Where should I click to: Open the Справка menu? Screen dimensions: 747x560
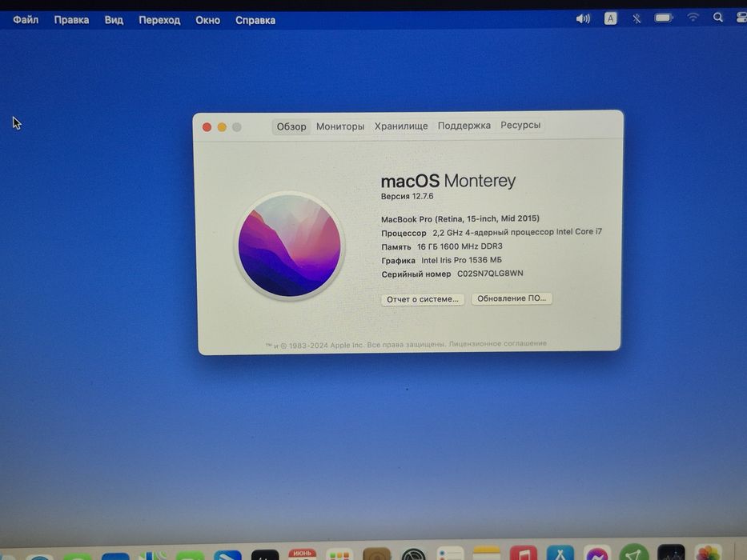coord(255,21)
